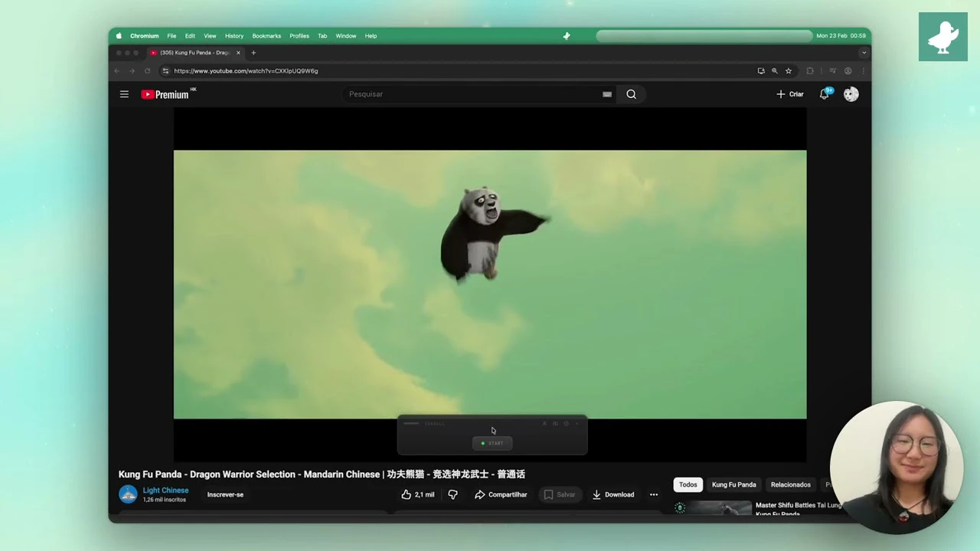Open the Apple menu

pyautogui.click(x=119, y=36)
